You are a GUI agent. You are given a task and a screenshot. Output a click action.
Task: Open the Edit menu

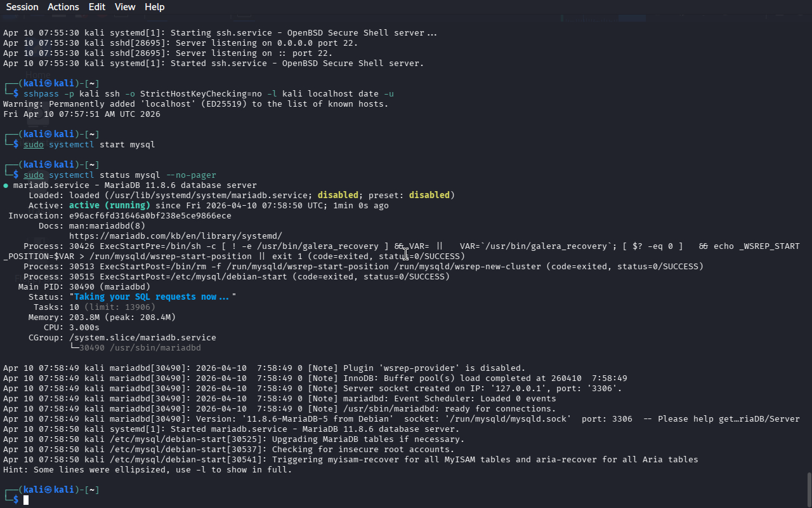[x=97, y=7]
